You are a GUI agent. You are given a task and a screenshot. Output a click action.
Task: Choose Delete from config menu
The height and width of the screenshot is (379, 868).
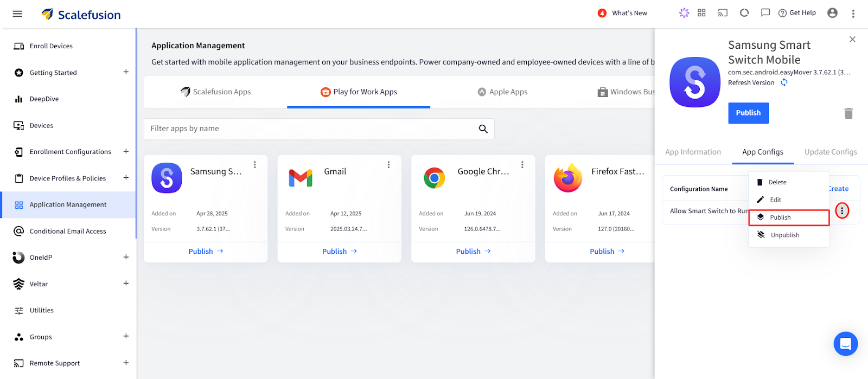click(x=789, y=182)
